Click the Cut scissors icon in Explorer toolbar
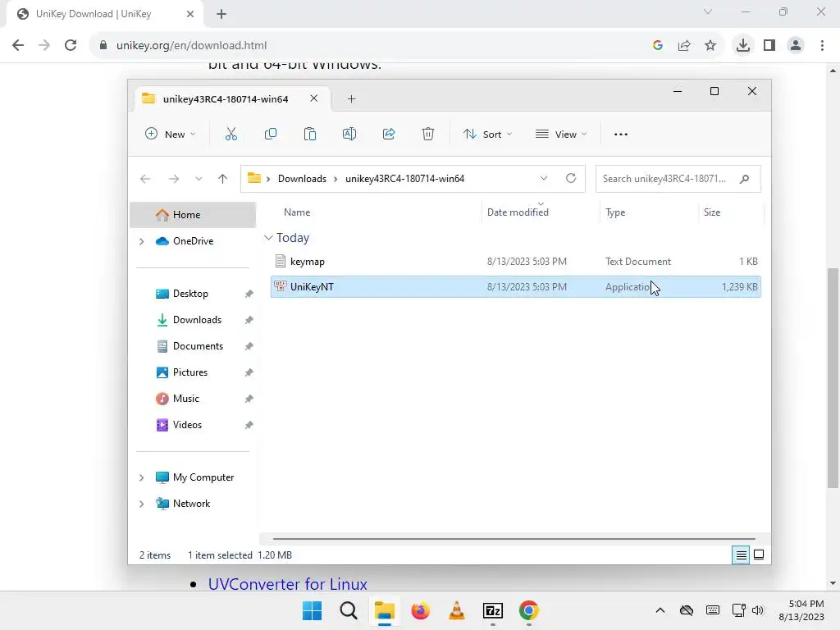Screen dimensions: 840x630 coord(231,134)
